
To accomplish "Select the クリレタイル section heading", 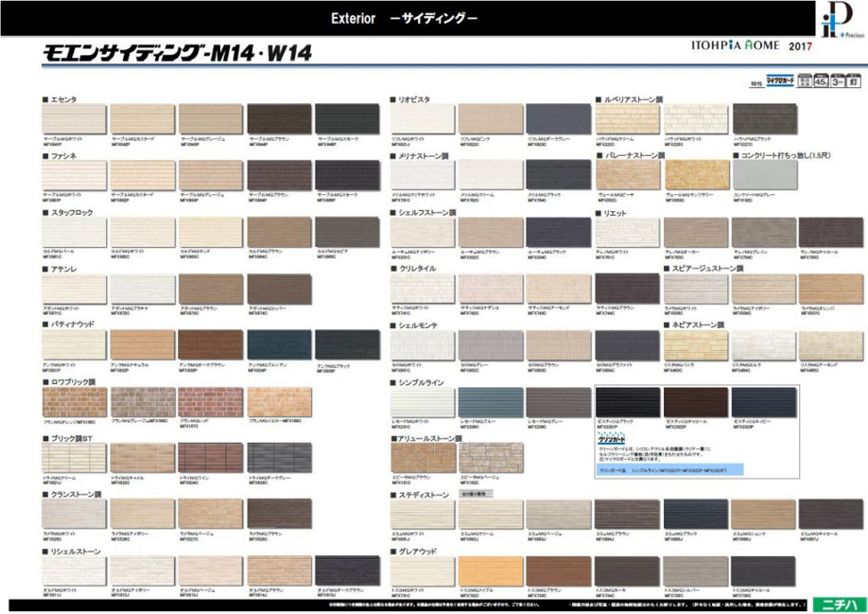I will pyautogui.click(x=413, y=269).
